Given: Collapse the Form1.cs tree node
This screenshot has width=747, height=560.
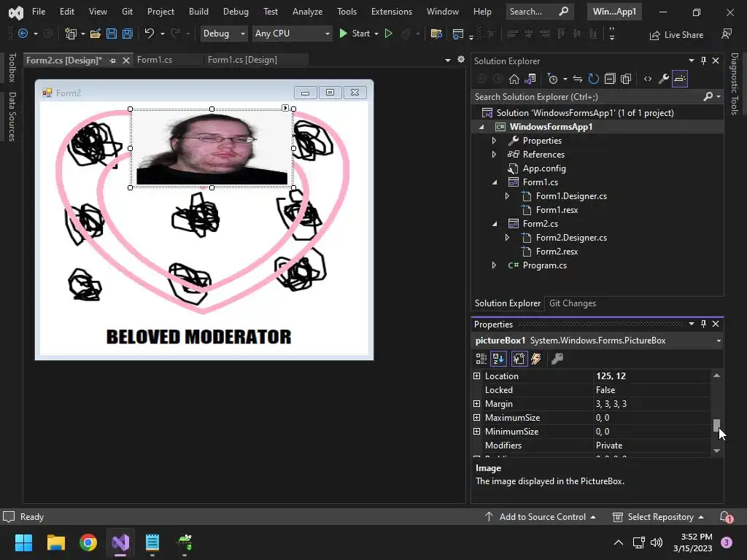Looking at the screenshot, I should click(495, 182).
